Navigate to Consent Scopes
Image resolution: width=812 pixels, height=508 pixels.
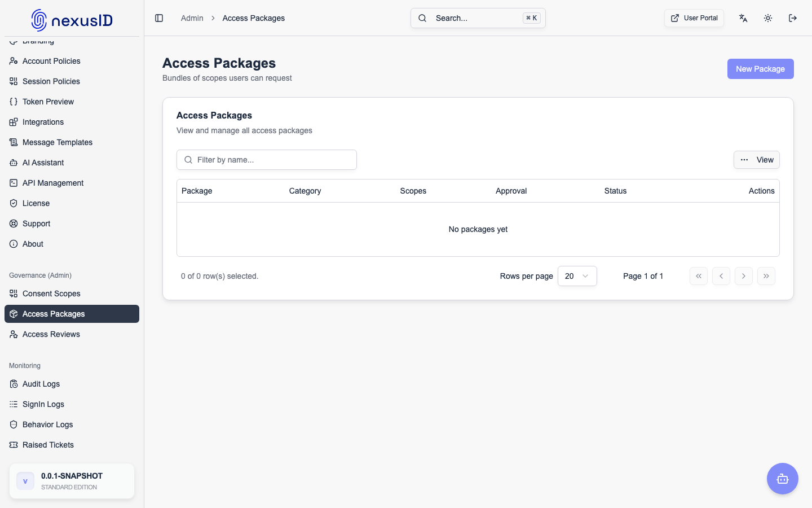coord(72,294)
